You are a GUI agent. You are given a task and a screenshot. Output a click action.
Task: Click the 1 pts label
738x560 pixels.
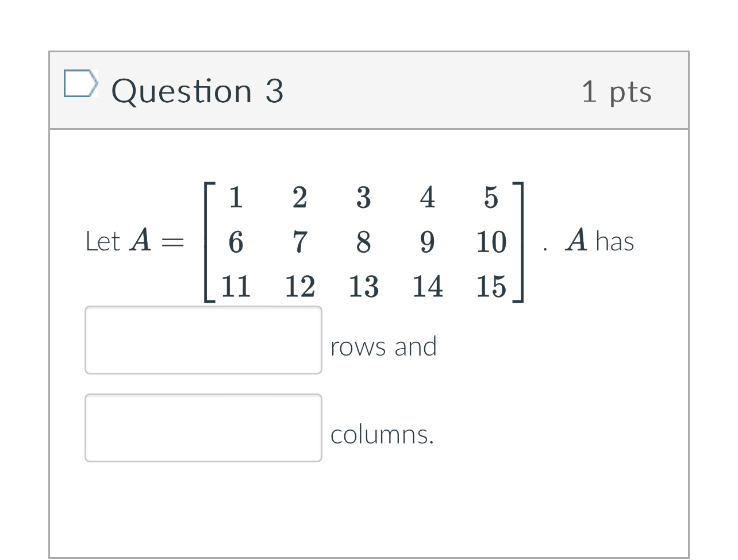[617, 92]
